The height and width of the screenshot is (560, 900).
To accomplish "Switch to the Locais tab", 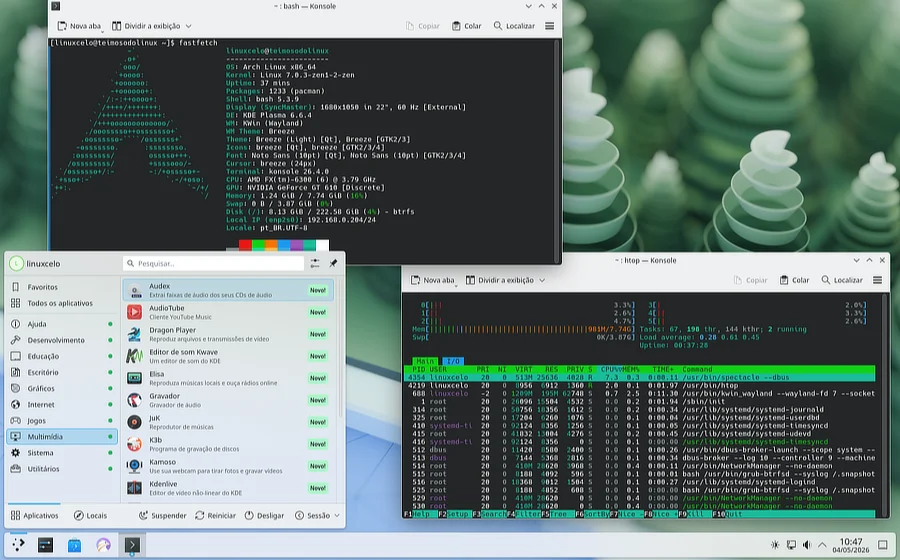I will tap(91, 515).
